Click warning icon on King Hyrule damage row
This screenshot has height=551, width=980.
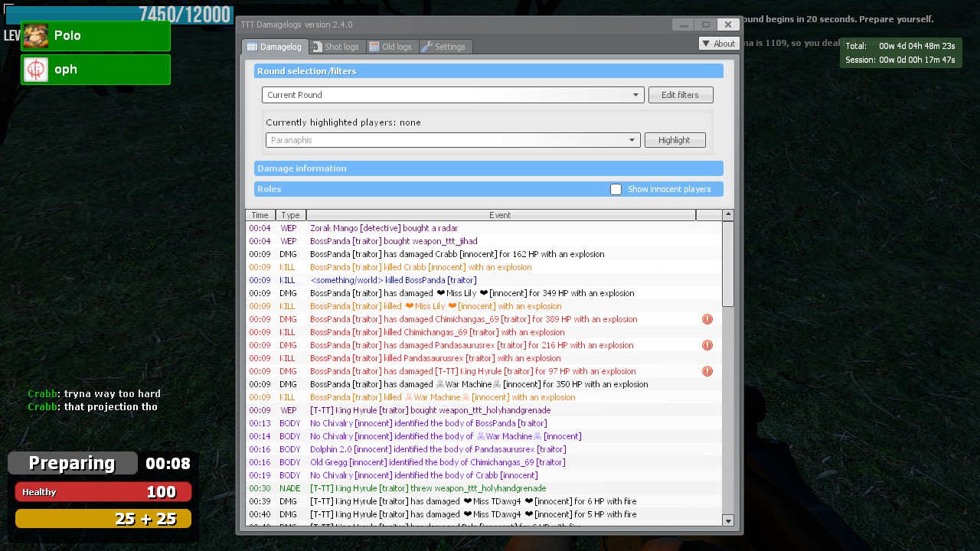click(x=707, y=371)
